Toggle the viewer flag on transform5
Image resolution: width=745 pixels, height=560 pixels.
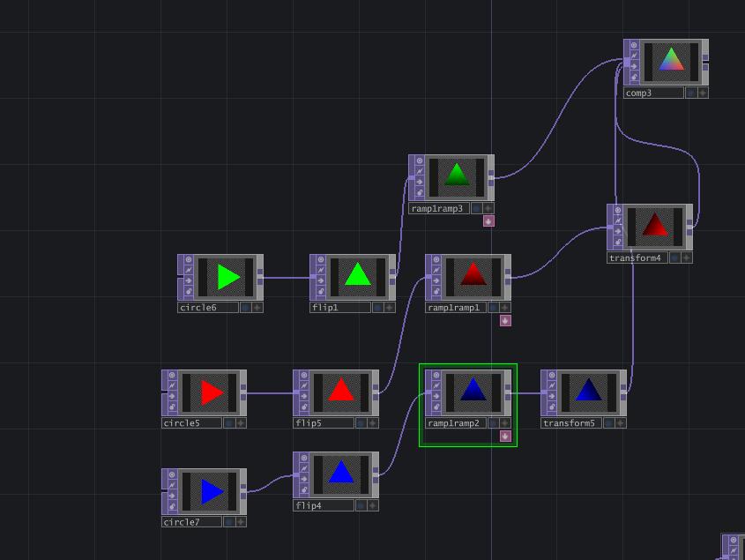552,375
